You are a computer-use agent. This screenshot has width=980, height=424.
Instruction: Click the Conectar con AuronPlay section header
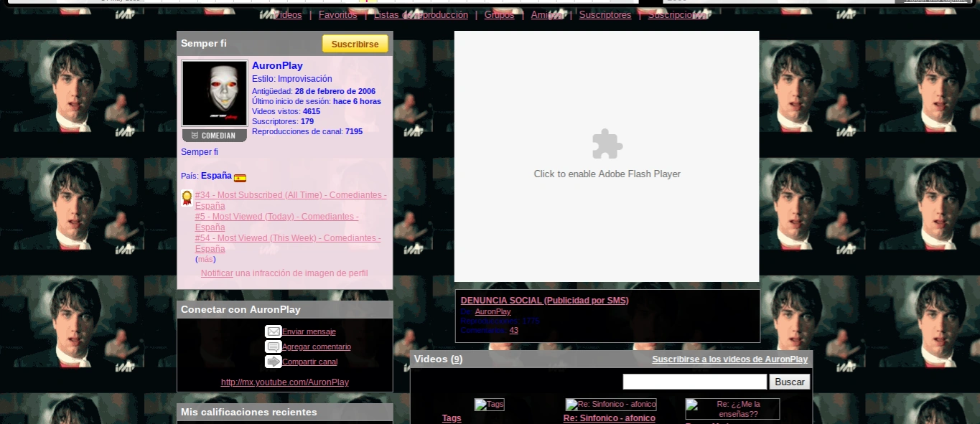point(285,309)
